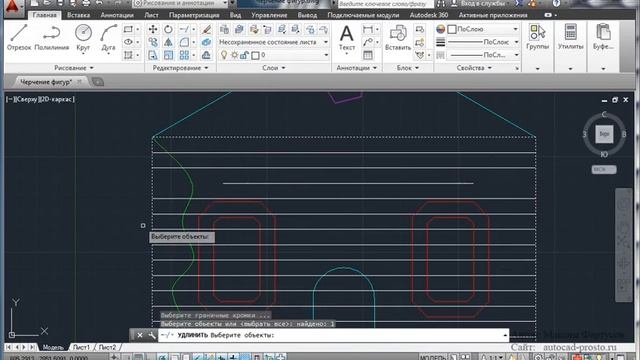Viewport: 640px width, 360px height.
Task: Open the Буфер clipboard panel button
Action: tap(603, 38)
